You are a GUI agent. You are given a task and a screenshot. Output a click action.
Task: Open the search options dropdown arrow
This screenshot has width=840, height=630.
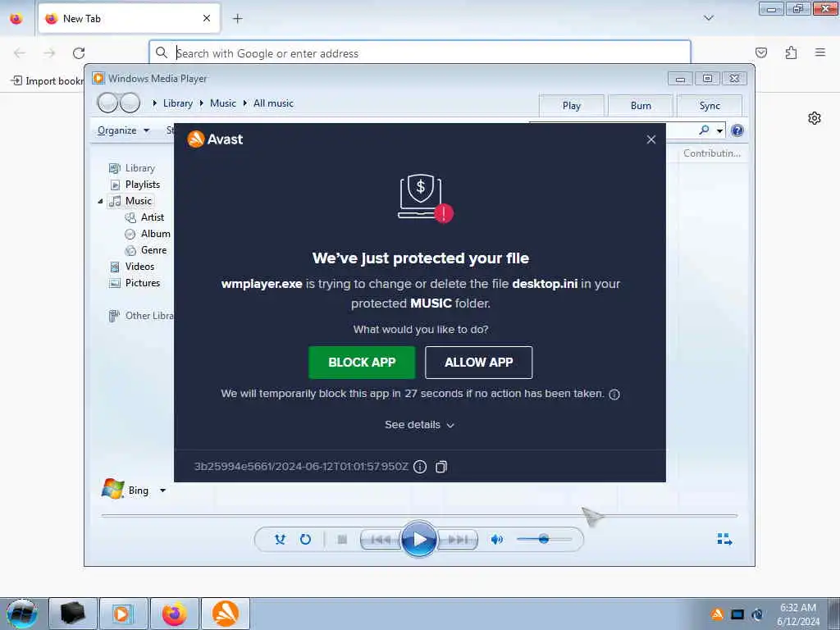(719, 130)
